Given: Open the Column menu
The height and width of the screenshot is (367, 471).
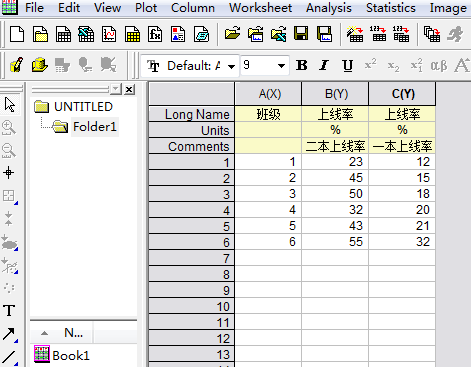Looking at the screenshot, I should click(193, 7).
